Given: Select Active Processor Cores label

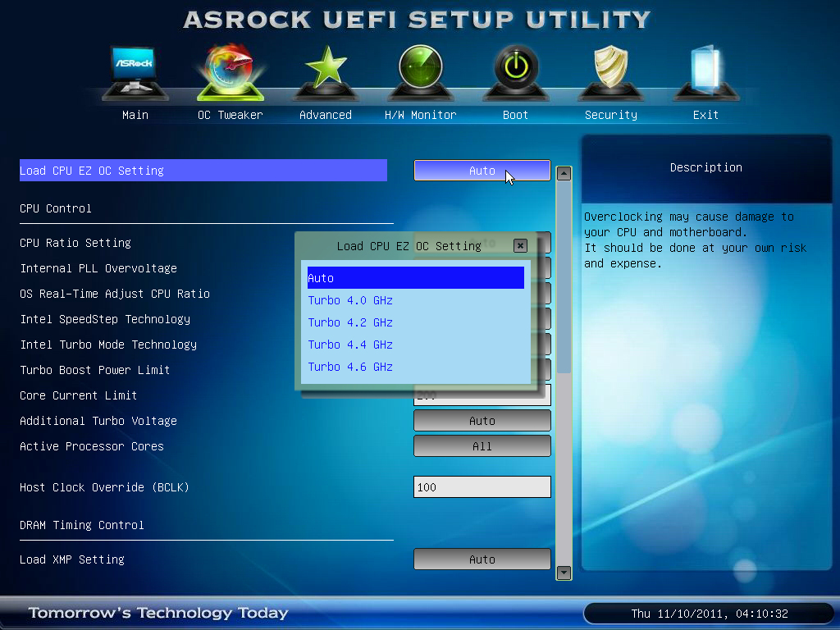Looking at the screenshot, I should pos(92,446).
